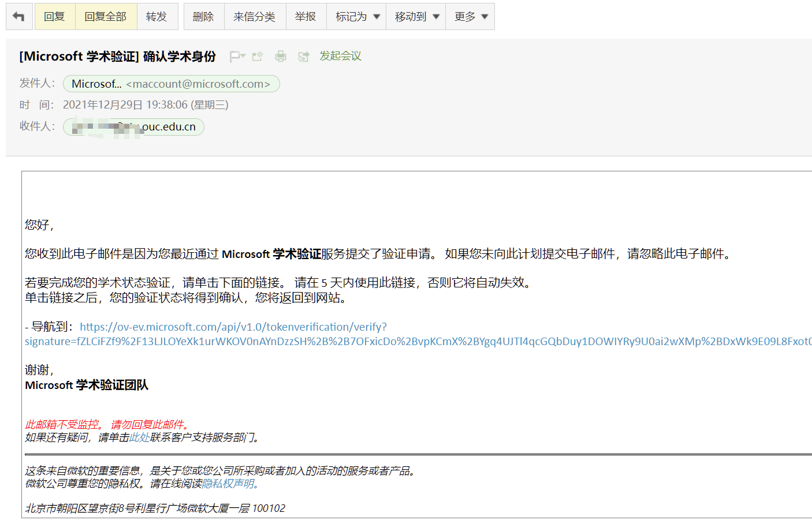The height and width of the screenshot is (524, 812).
Task: Click the 发起会议 link
Action: point(341,56)
